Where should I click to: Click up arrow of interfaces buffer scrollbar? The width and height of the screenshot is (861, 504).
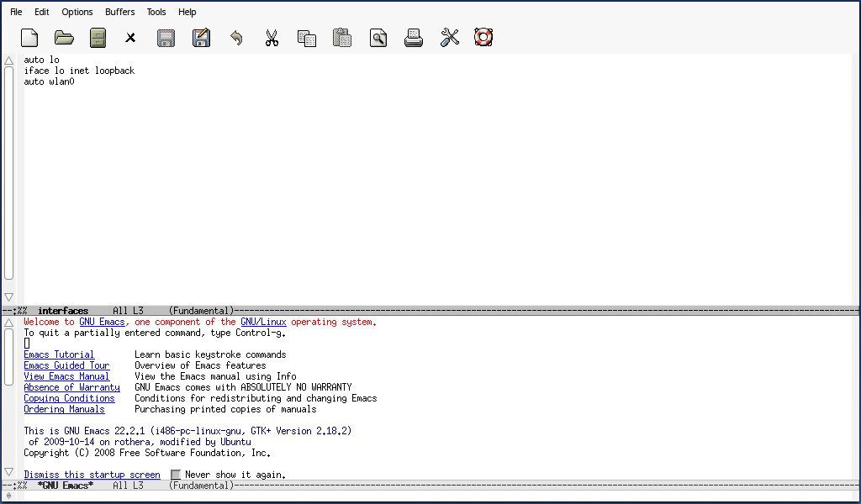click(8, 60)
